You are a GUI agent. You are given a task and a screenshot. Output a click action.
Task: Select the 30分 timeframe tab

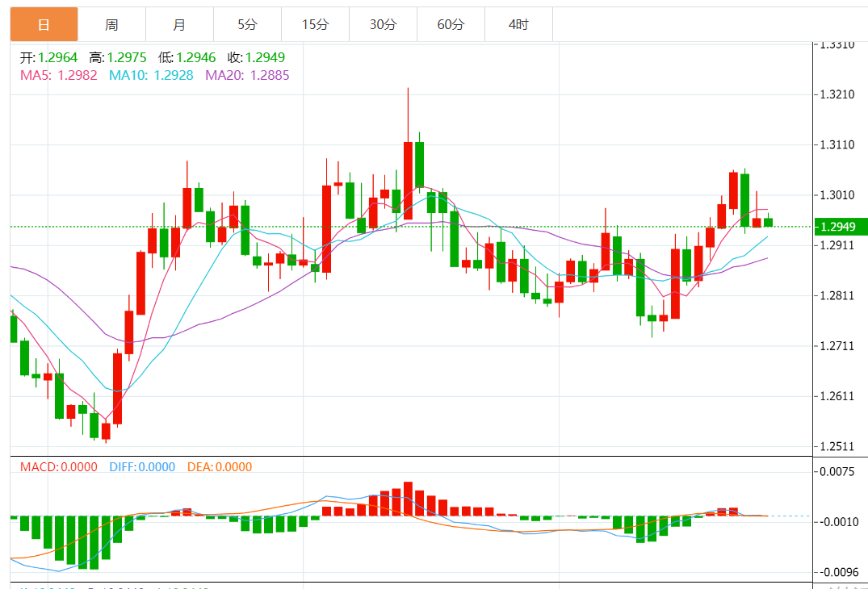coord(383,24)
